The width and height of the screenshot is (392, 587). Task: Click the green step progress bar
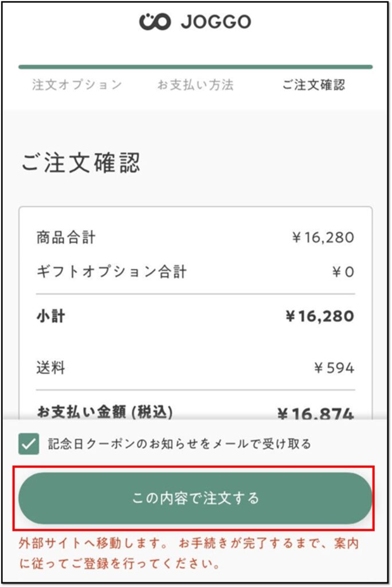coord(195,67)
